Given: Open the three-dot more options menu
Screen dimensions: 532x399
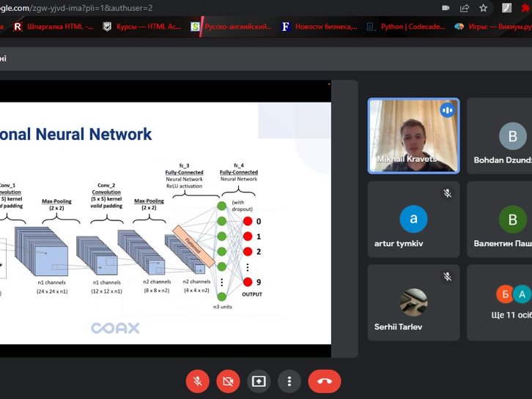Looking at the screenshot, I should [x=289, y=381].
